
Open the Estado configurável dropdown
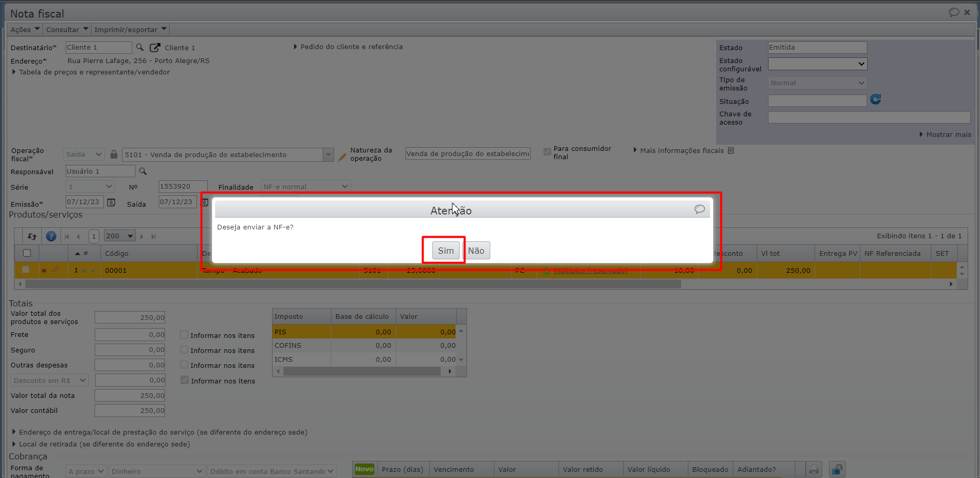[818, 64]
